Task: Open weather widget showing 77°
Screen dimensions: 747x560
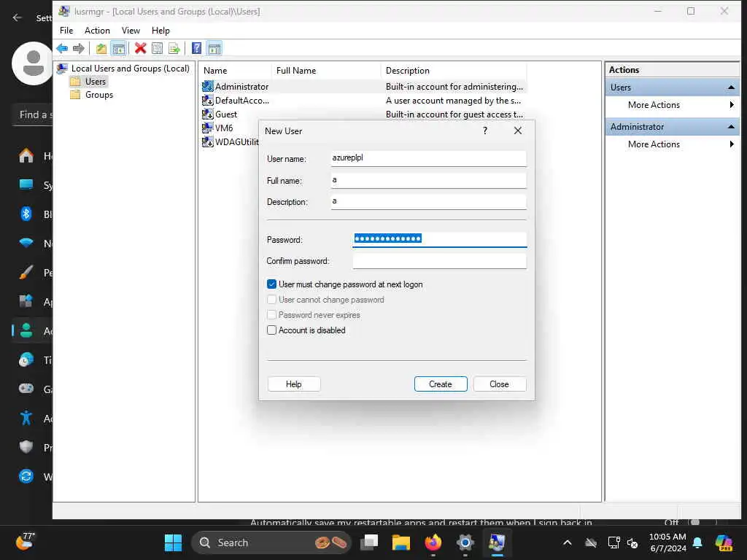Action: 25,542
